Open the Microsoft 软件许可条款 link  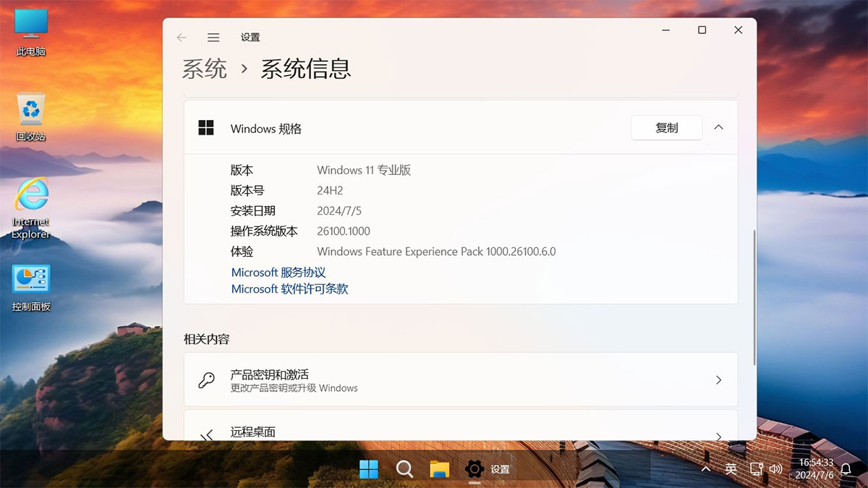tap(289, 288)
